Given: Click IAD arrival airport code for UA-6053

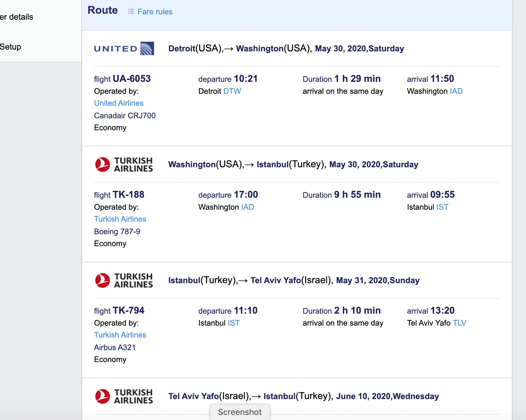Looking at the screenshot, I should [456, 91].
